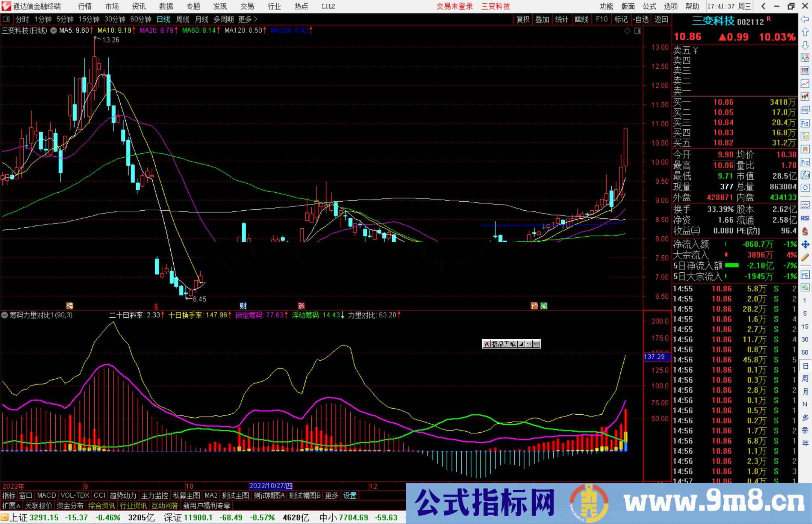Open the 行情 menu
Screen dimensions: 812x524
tap(85, 6)
